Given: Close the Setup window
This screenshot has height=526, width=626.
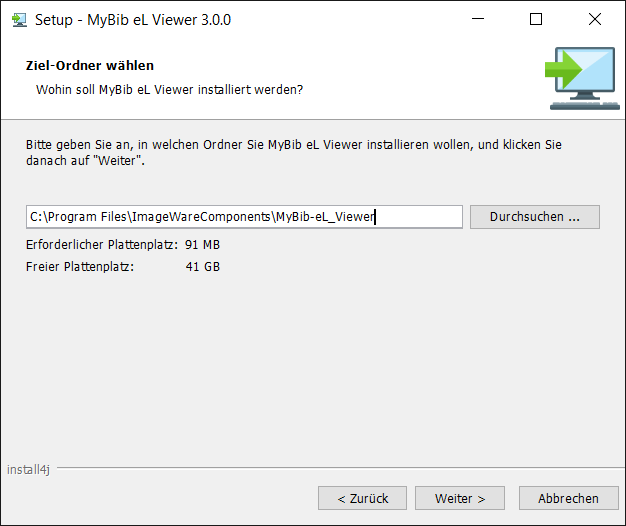Looking at the screenshot, I should point(595,19).
